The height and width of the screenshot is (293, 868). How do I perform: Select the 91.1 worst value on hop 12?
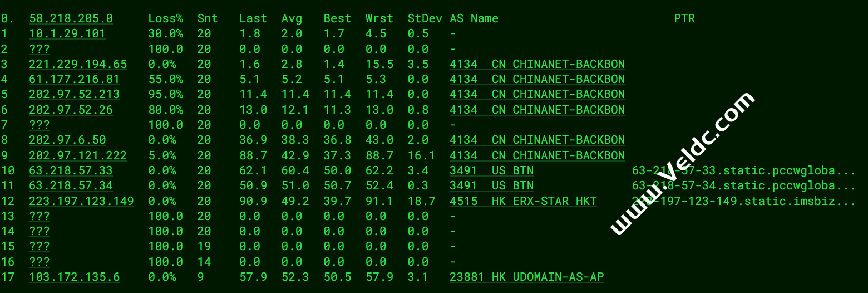pos(379,201)
